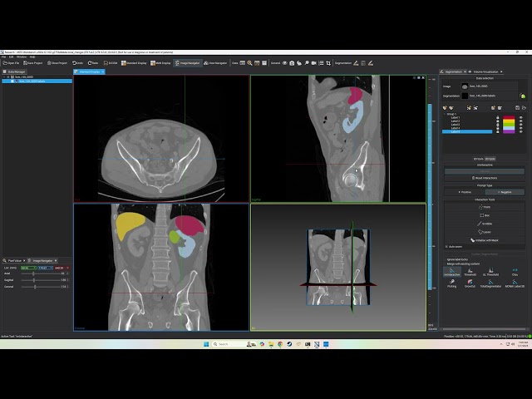Select Label 3 in the label list
This screenshot has height=399, width=532.
456,125
